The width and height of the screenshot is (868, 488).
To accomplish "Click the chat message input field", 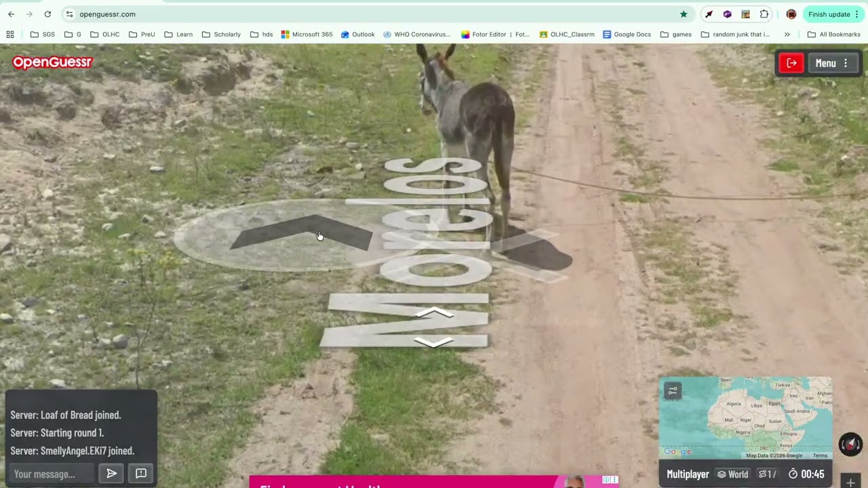I will (51, 474).
